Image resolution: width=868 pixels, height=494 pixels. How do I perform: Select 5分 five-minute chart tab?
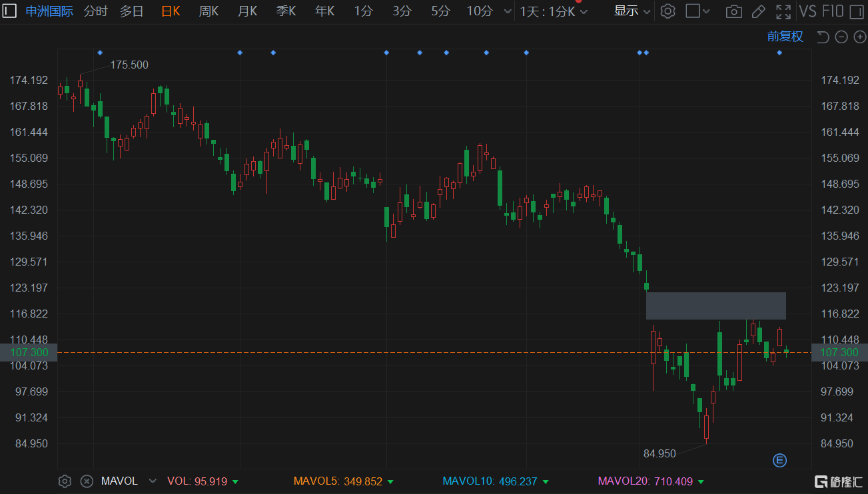pos(441,11)
